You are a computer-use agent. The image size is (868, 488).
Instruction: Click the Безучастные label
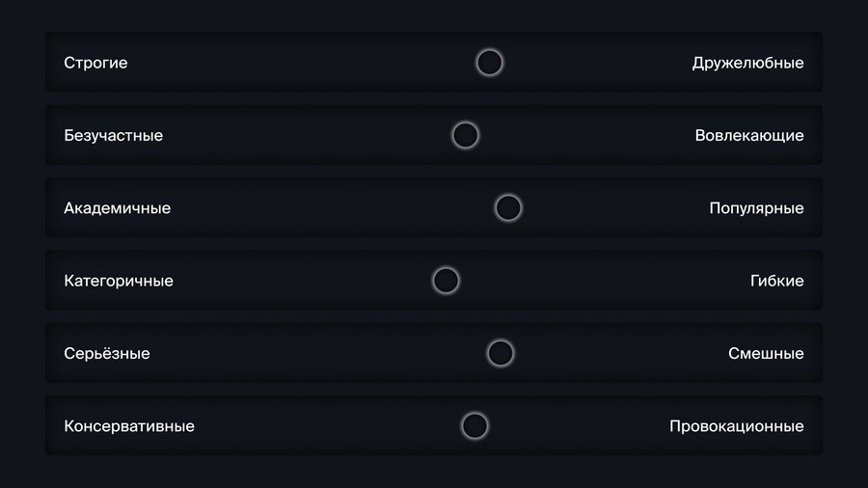[113, 135]
